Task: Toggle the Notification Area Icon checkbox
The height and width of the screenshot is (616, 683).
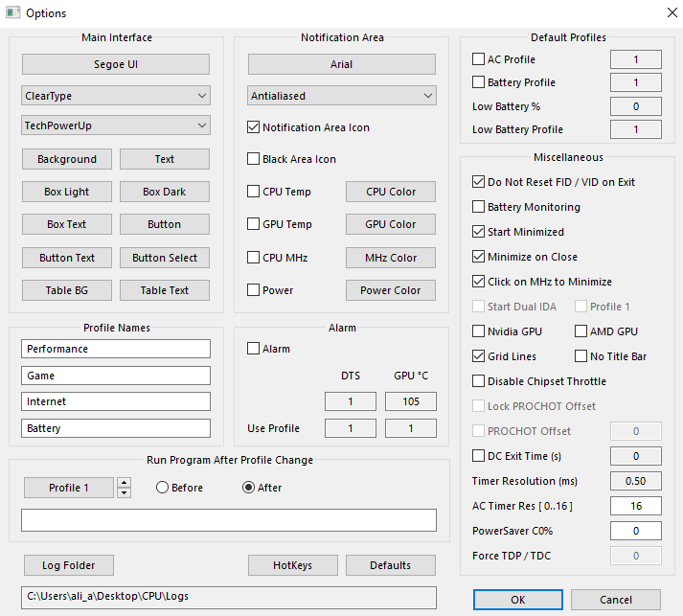Action: pyautogui.click(x=253, y=127)
